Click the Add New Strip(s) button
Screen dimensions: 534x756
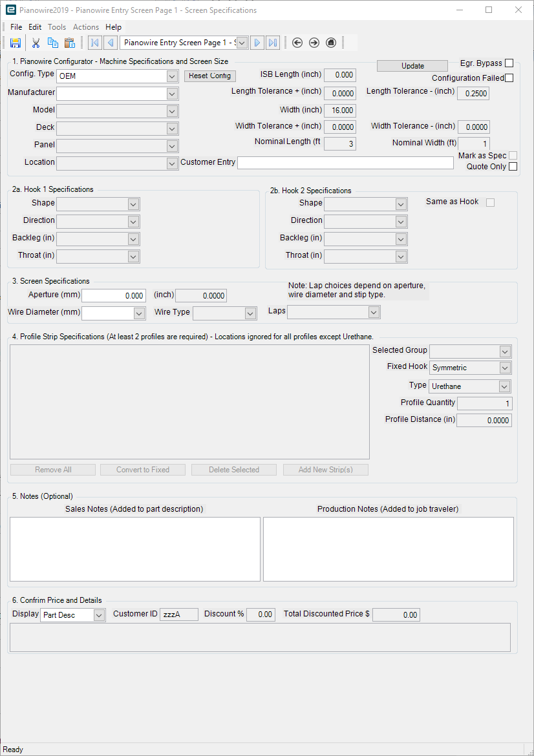pyautogui.click(x=326, y=470)
